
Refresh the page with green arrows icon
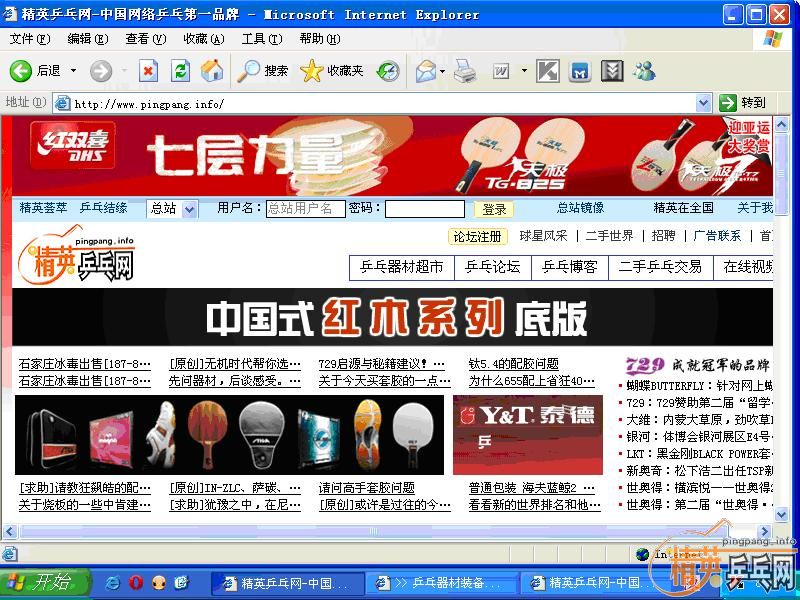pyautogui.click(x=180, y=70)
